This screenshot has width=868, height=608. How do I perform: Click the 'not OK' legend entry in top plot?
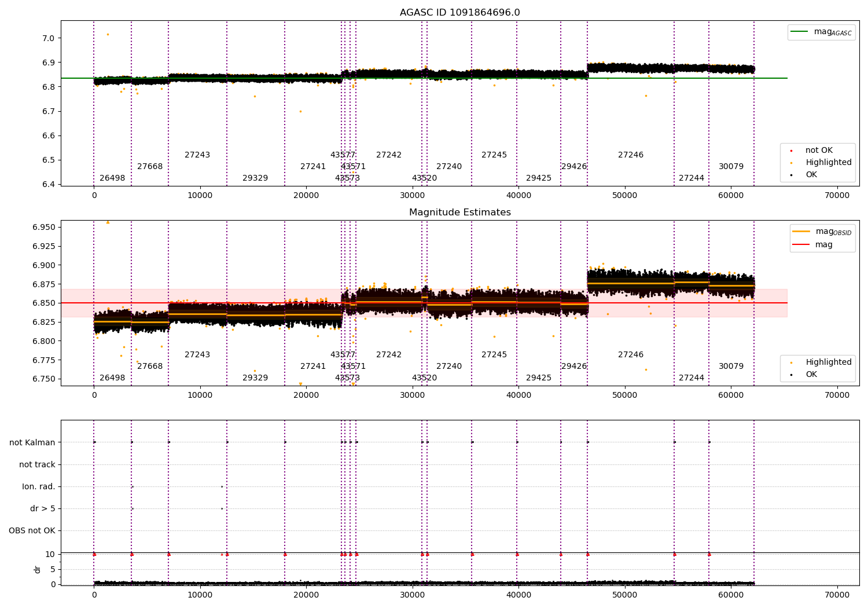pos(813,151)
